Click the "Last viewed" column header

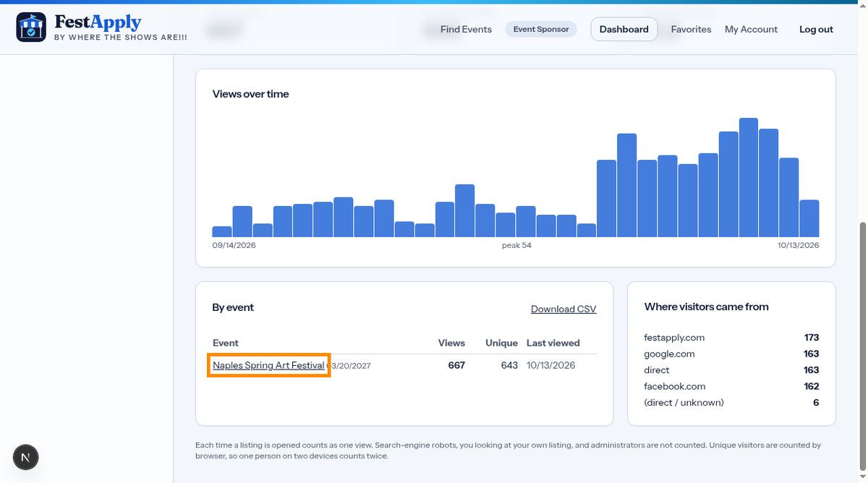click(x=553, y=343)
